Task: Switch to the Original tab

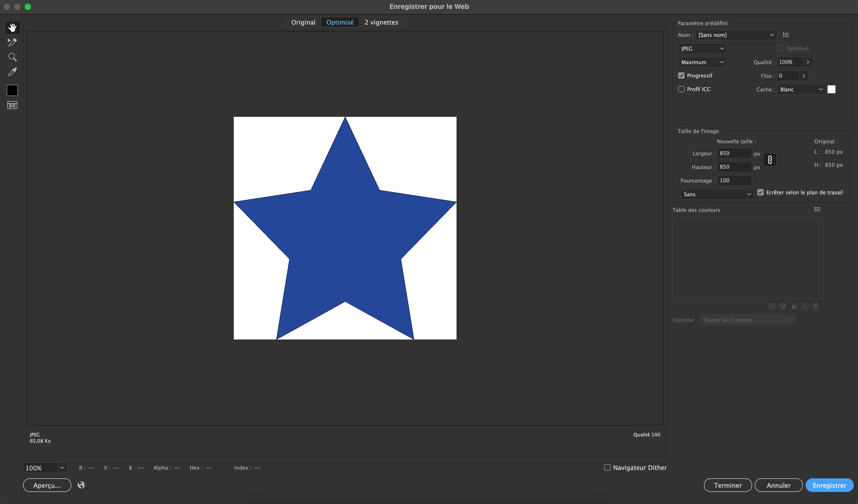Action: click(303, 22)
